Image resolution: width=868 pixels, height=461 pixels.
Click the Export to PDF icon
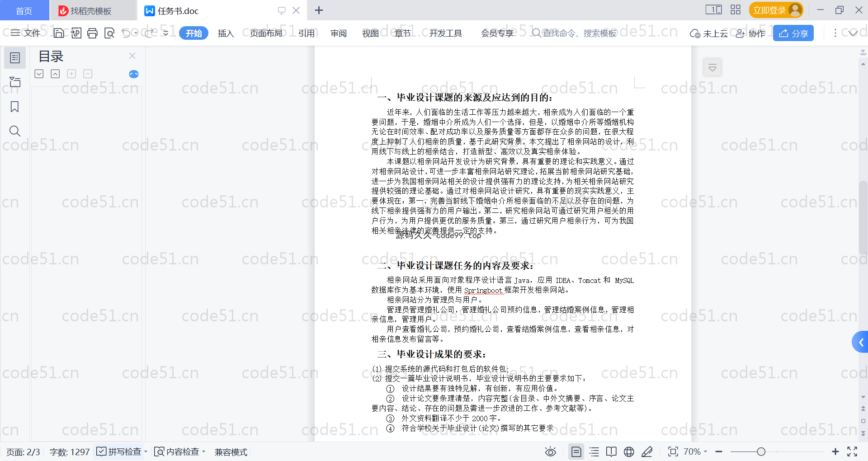click(76, 33)
